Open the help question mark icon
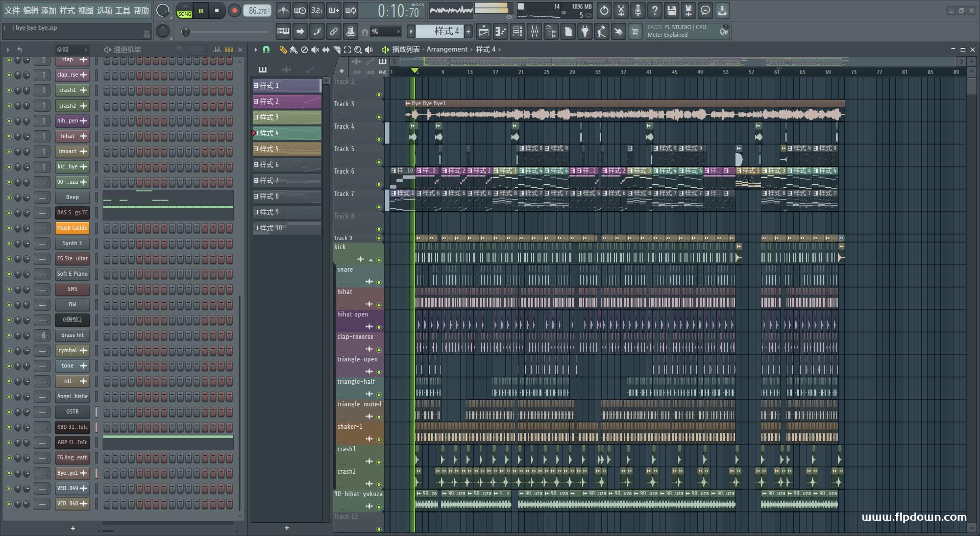980x536 pixels. pos(655,10)
